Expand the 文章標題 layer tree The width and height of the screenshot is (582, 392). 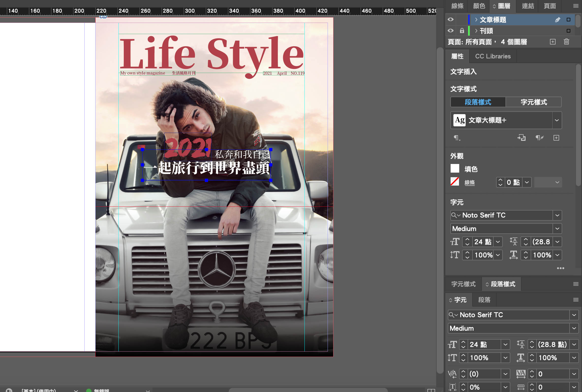pyautogui.click(x=476, y=20)
